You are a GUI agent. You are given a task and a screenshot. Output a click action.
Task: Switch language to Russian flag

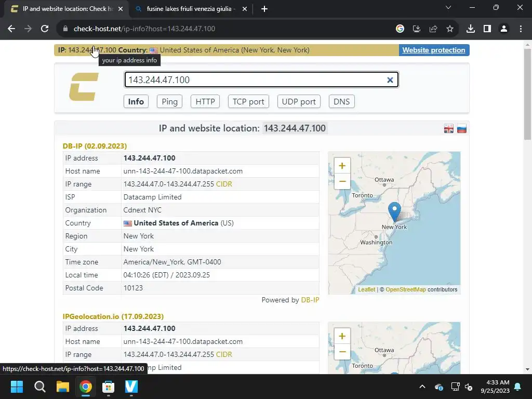pos(462,129)
